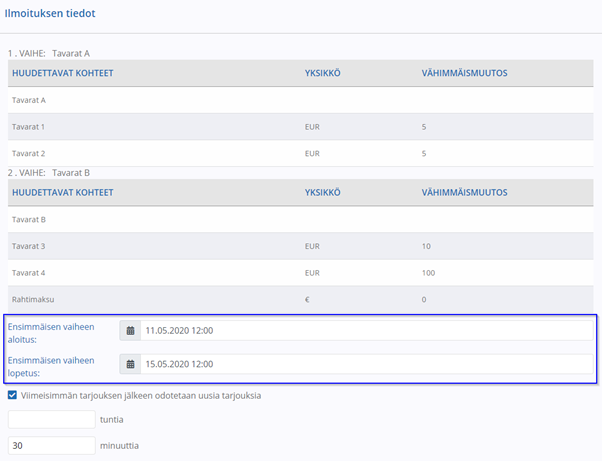The height and width of the screenshot is (461, 602).
Task: Click the Tavarat 4 row name
Action: (x=28, y=273)
